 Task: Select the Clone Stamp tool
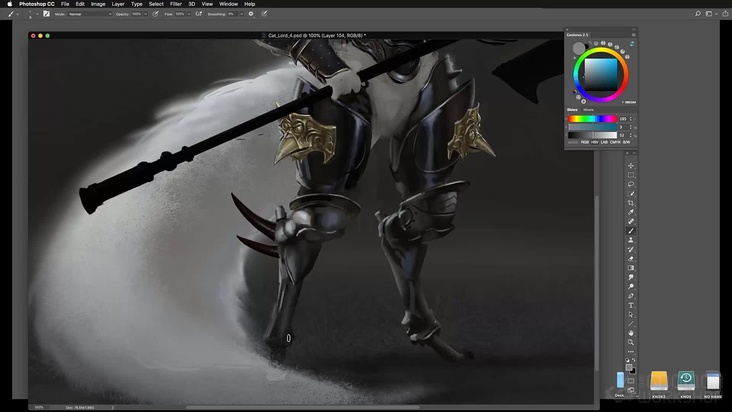pyautogui.click(x=631, y=240)
